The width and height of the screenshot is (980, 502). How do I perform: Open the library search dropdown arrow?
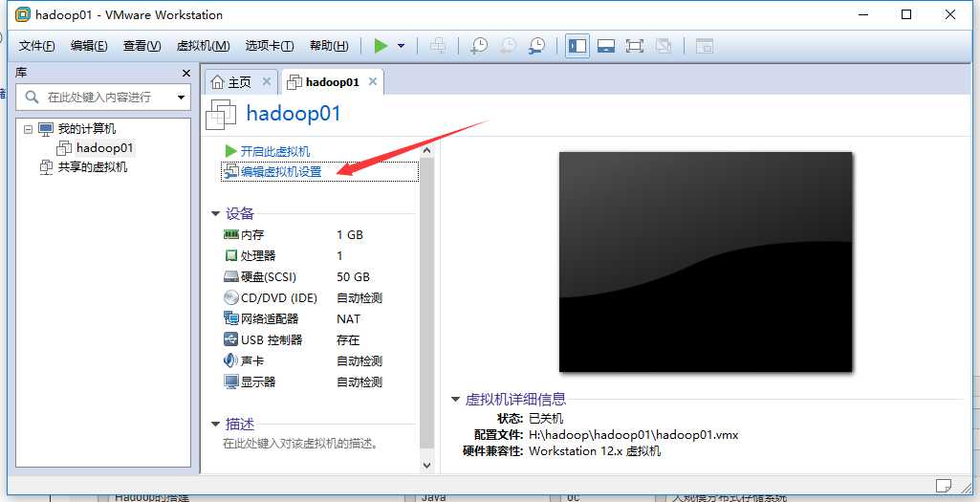(182, 97)
